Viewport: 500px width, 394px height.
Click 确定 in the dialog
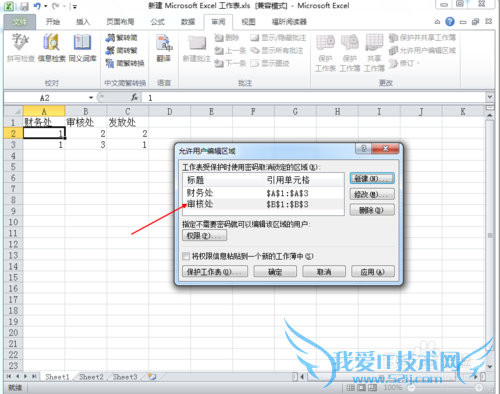coord(275,272)
